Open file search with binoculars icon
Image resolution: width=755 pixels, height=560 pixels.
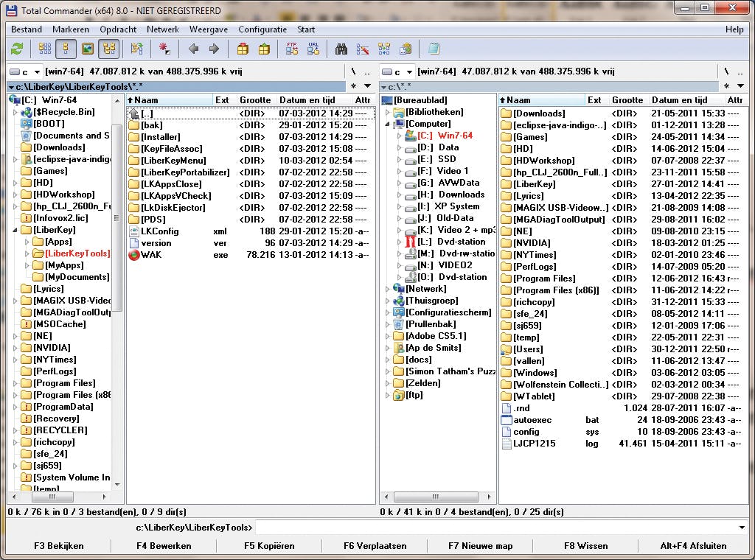pos(341,49)
